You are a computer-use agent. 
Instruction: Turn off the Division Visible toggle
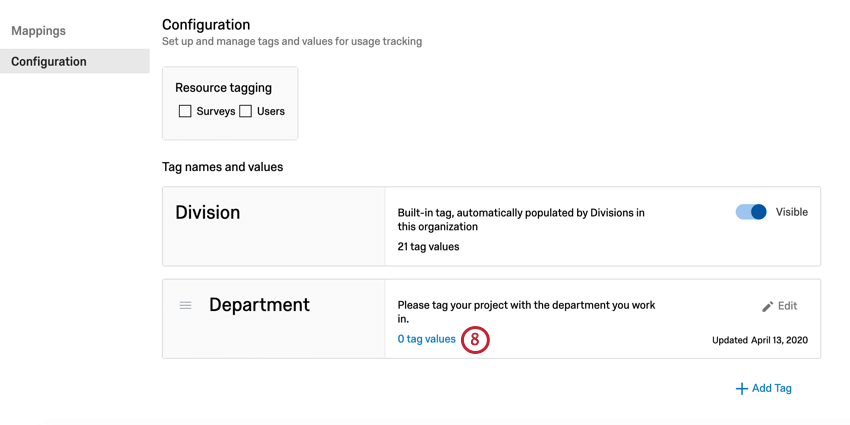(x=751, y=212)
